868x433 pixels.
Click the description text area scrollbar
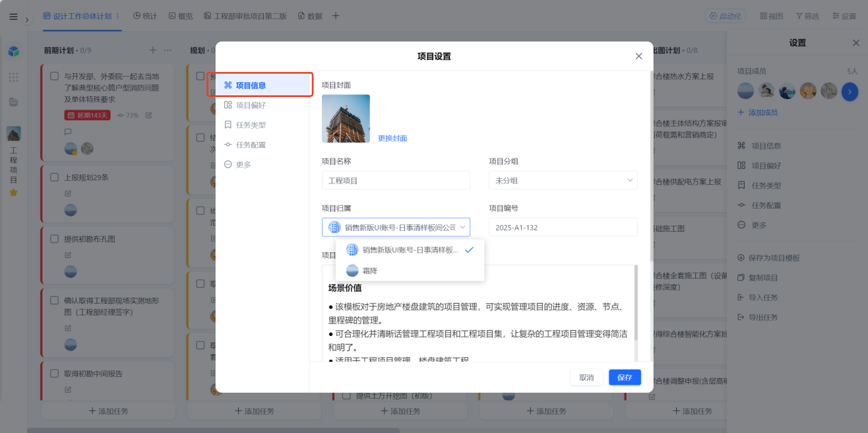(x=636, y=302)
